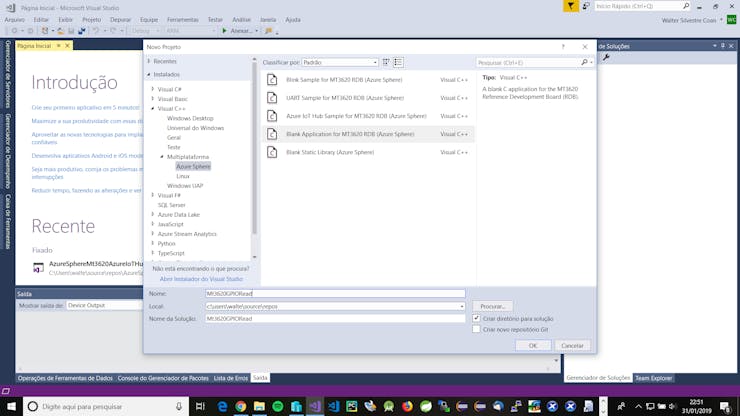The width and height of the screenshot is (740, 416).
Task: Collapse the Visual C++ tree node
Action: point(152,109)
